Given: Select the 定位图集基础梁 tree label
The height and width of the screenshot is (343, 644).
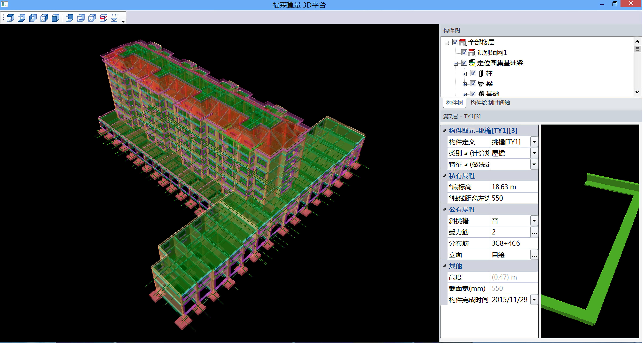Looking at the screenshot, I should click(500, 63).
